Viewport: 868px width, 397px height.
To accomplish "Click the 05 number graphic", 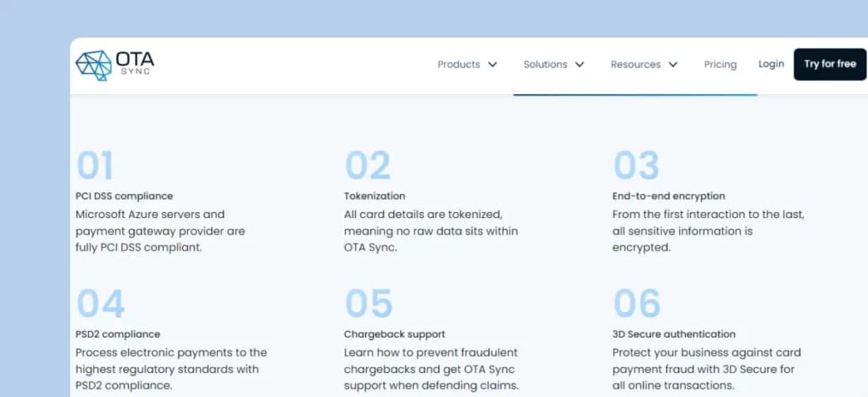I will [x=369, y=304].
